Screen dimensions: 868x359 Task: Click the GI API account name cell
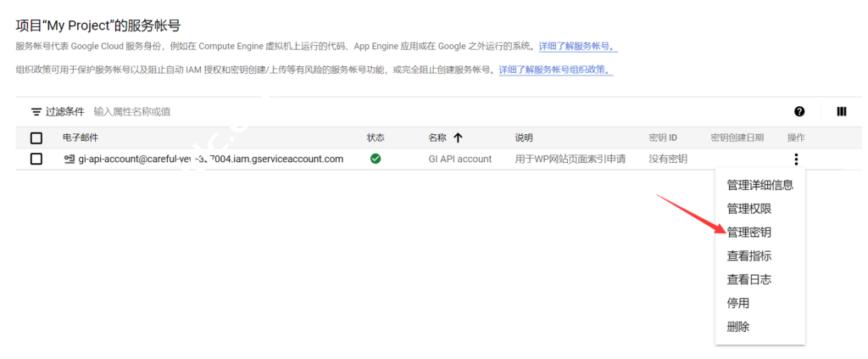(x=460, y=160)
